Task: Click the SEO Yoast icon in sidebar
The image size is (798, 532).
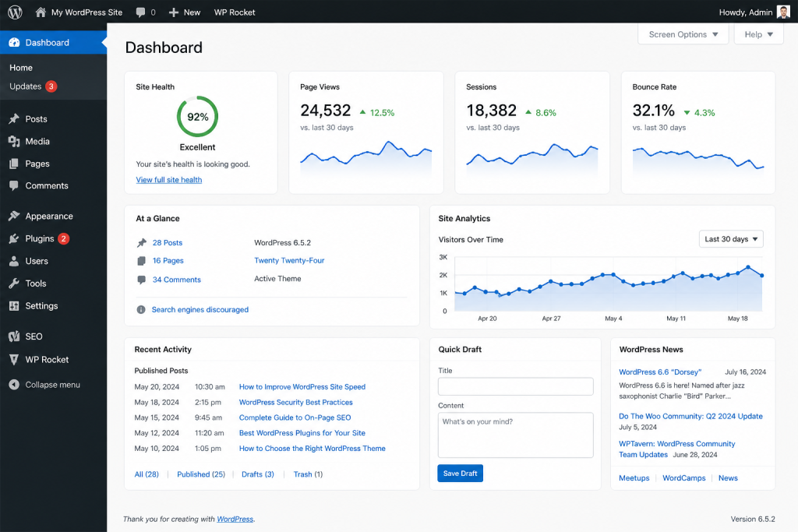Action: click(x=14, y=336)
